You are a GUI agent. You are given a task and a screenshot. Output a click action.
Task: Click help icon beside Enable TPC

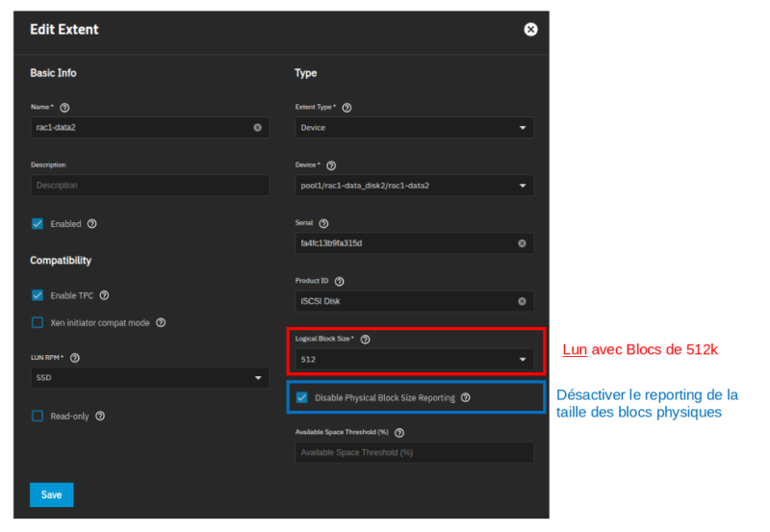coord(104,295)
